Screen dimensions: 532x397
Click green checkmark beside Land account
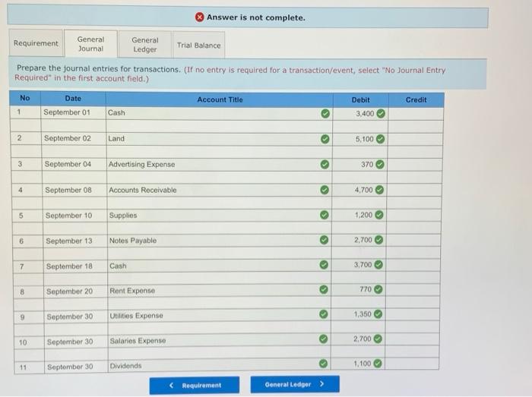325,139
